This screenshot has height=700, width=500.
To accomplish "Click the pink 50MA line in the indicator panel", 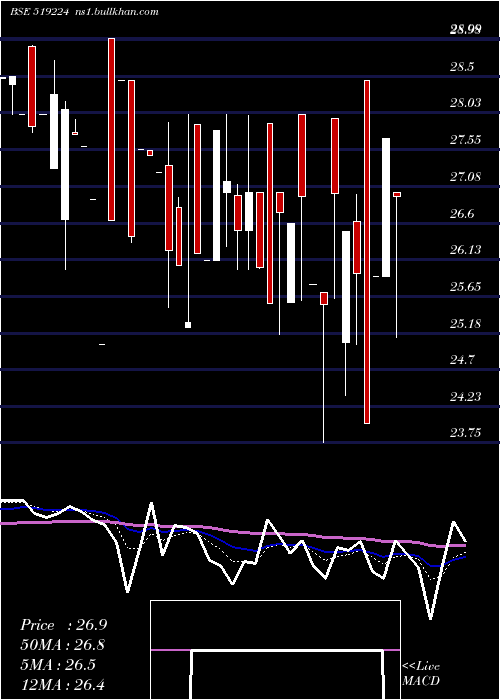I will pos(232,531).
